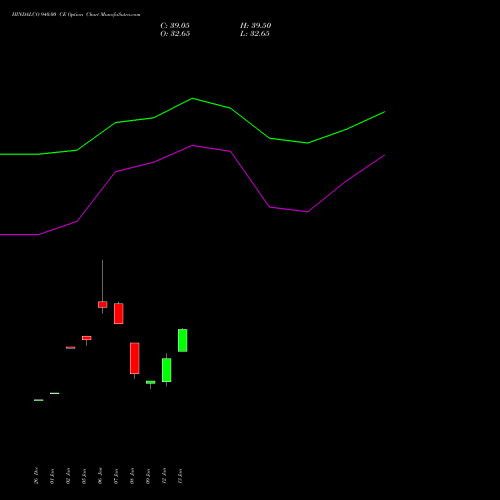Click the green 13 Jan candlestick
The image size is (500, 500).
click(183, 340)
